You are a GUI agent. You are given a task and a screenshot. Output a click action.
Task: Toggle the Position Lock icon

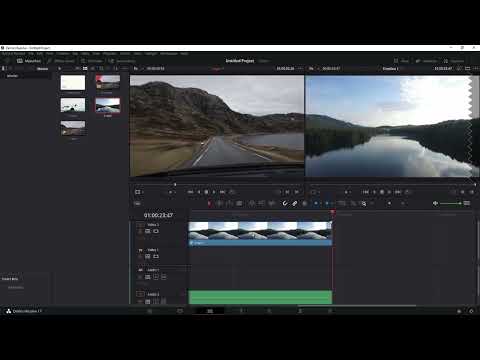coord(305,203)
